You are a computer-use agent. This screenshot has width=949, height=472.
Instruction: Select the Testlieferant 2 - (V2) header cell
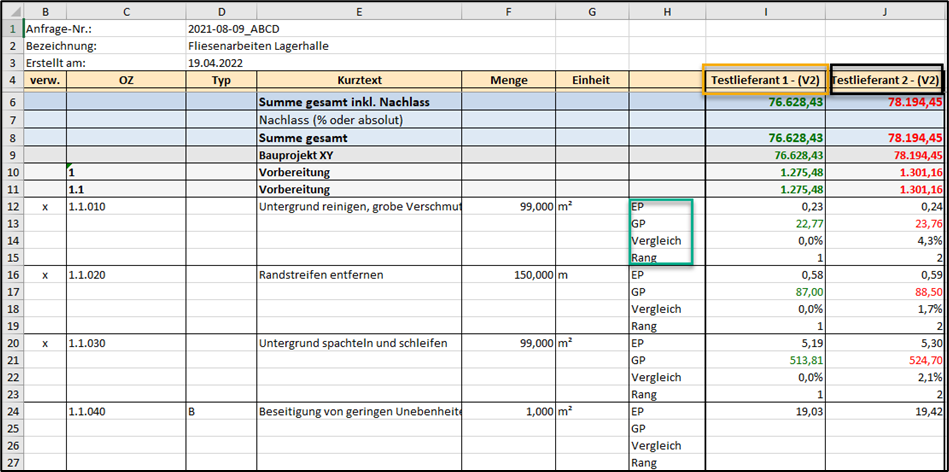(886, 80)
